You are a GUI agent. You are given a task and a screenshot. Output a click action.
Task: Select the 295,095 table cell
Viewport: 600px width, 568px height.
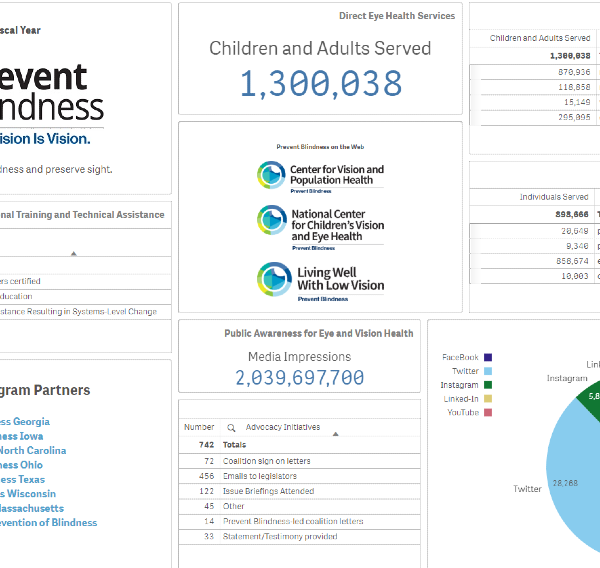coord(574,117)
